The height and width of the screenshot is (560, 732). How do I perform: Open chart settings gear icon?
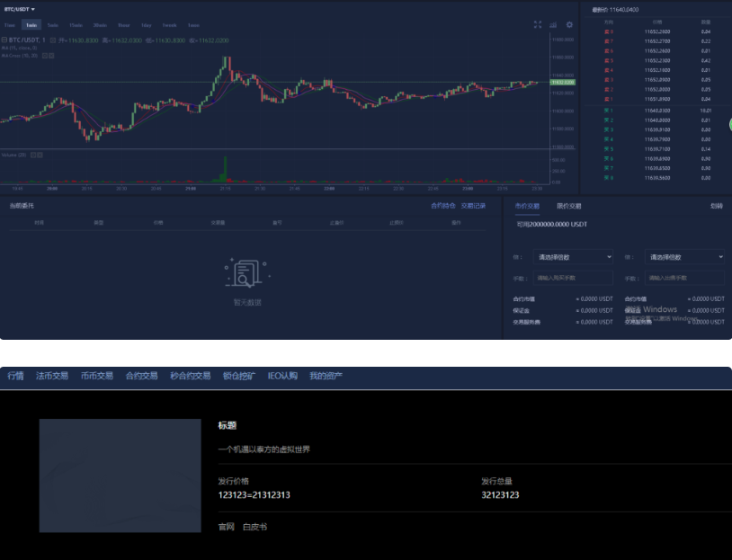(x=569, y=25)
